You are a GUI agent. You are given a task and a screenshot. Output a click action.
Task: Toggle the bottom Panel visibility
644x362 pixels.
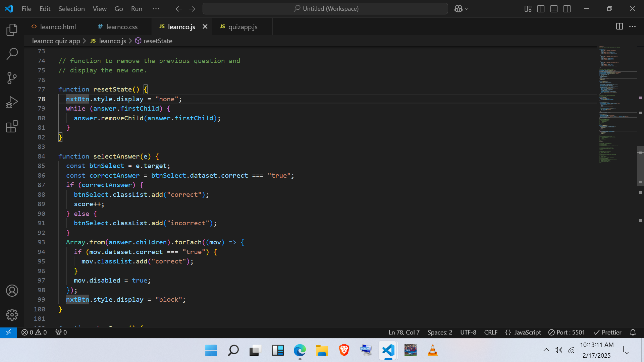[x=554, y=9]
